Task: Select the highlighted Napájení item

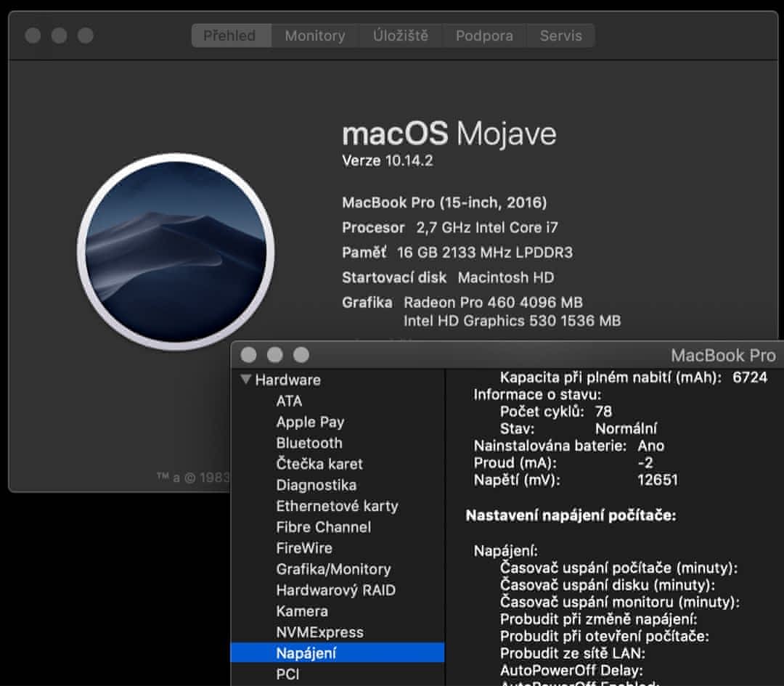Action: pyautogui.click(x=306, y=653)
